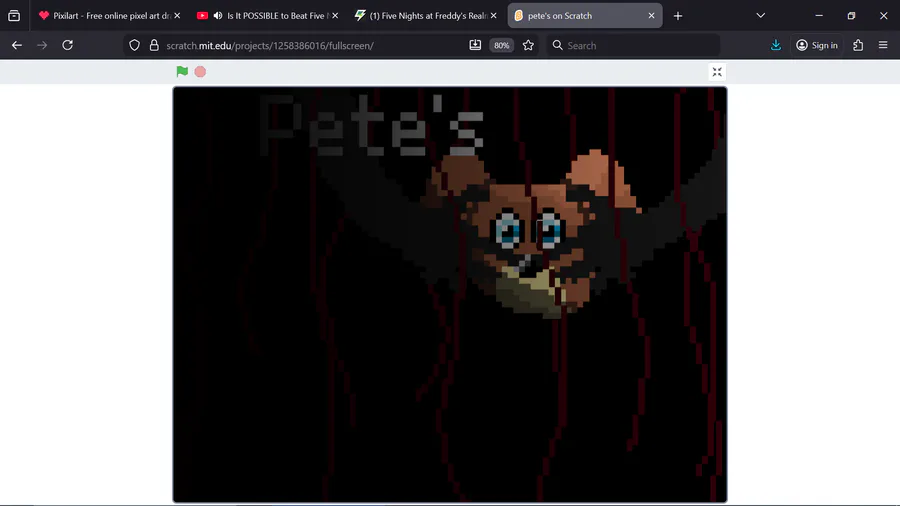Sign in to Firefox account
Image resolution: width=900 pixels, height=506 pixels.
point(817,45)
